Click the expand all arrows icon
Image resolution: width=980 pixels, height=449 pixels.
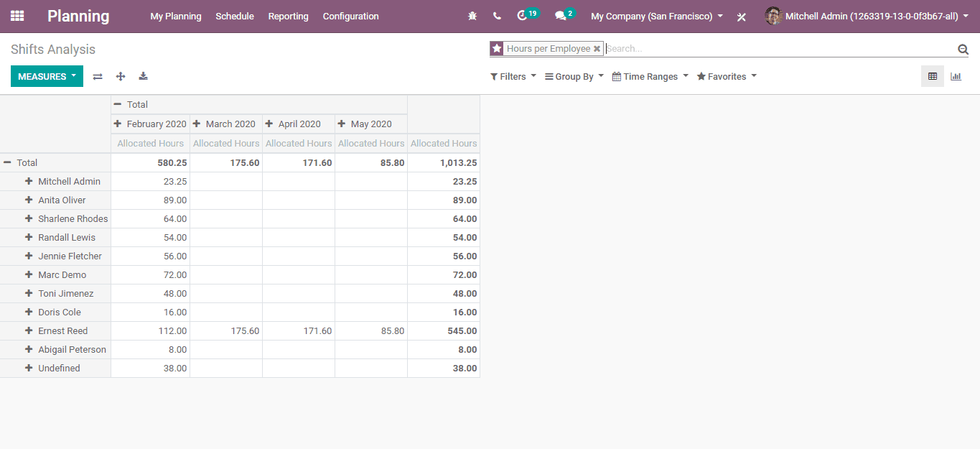(121, 76)
